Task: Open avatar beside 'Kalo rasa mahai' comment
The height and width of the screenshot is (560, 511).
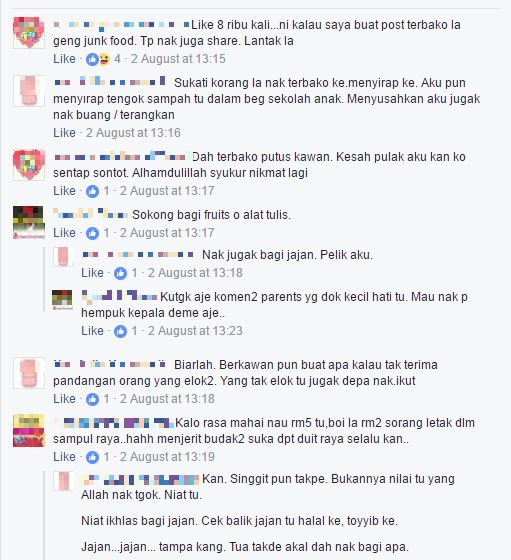Action: [x=29, y=431]
